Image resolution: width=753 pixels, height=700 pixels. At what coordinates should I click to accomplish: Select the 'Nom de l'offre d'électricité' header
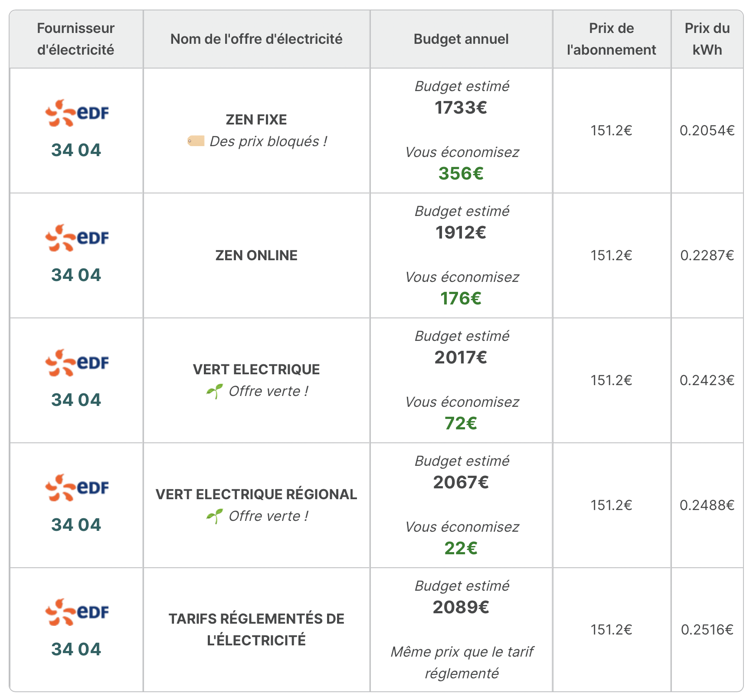coord(256,39)
